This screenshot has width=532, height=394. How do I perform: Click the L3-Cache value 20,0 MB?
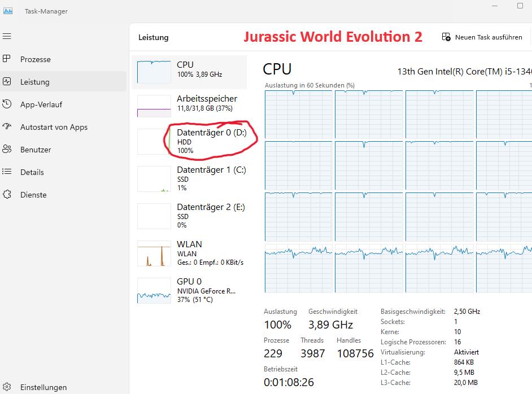[466, 383]
